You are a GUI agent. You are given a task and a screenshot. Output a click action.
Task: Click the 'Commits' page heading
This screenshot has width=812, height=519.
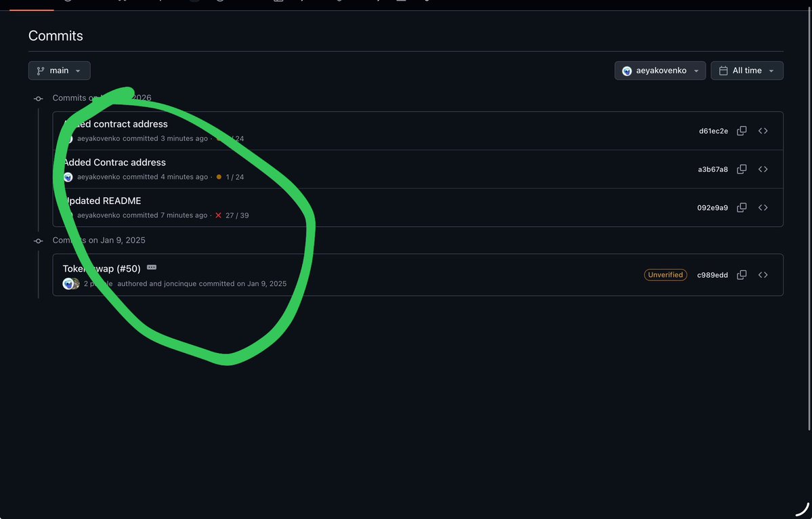click(56, 35)
